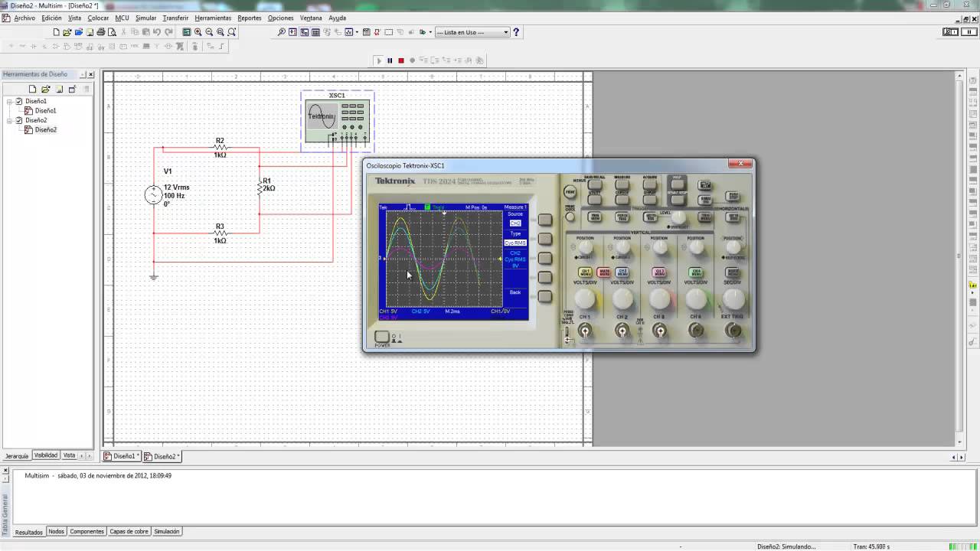Open help question mark icon
This screenshot has height=551, width=980.
pos(516,32)
